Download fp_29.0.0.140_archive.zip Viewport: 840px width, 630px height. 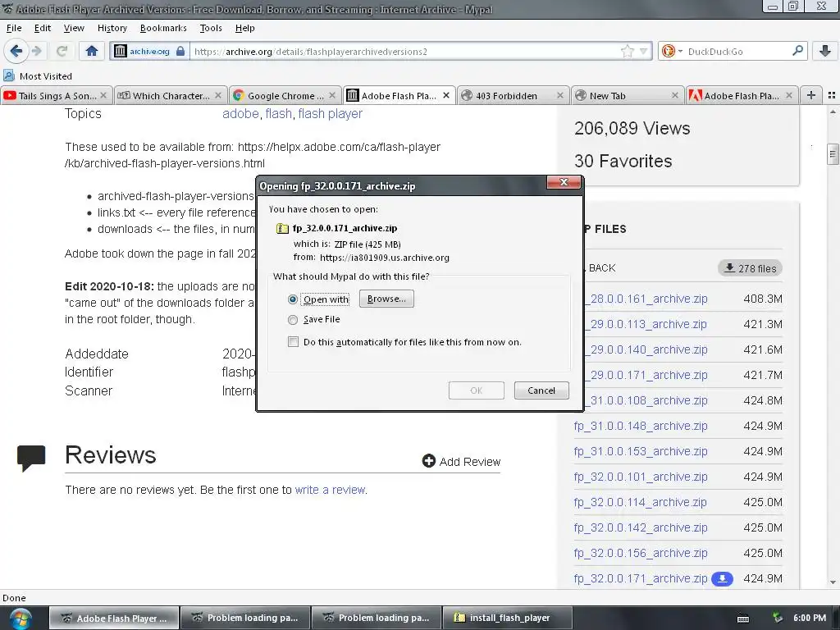tap(646, 349)
